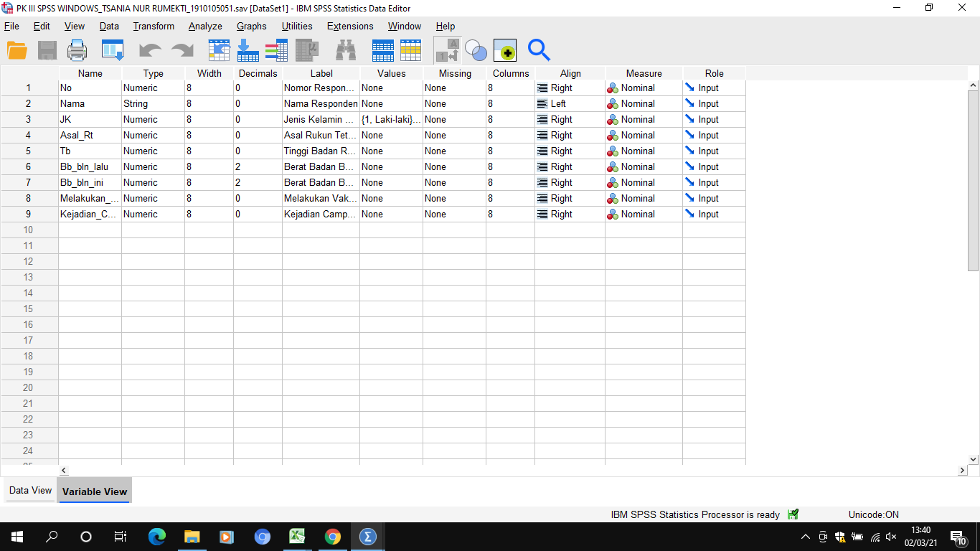Print using the printer toolbar icon

pos(77,50)
